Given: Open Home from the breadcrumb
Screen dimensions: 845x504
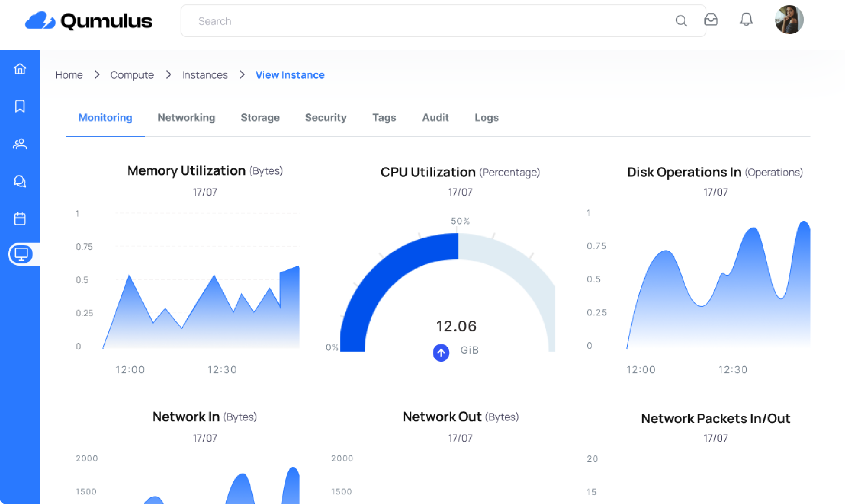Looking at the screenshot, I should click(x=69, y=75).
